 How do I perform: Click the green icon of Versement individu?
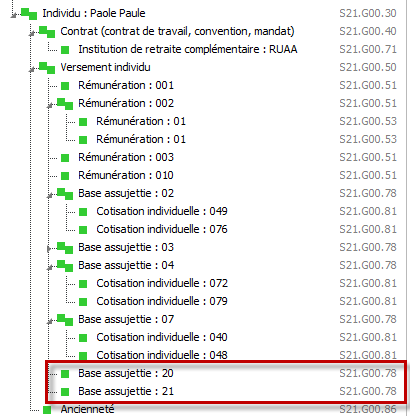tap(47, 68)
